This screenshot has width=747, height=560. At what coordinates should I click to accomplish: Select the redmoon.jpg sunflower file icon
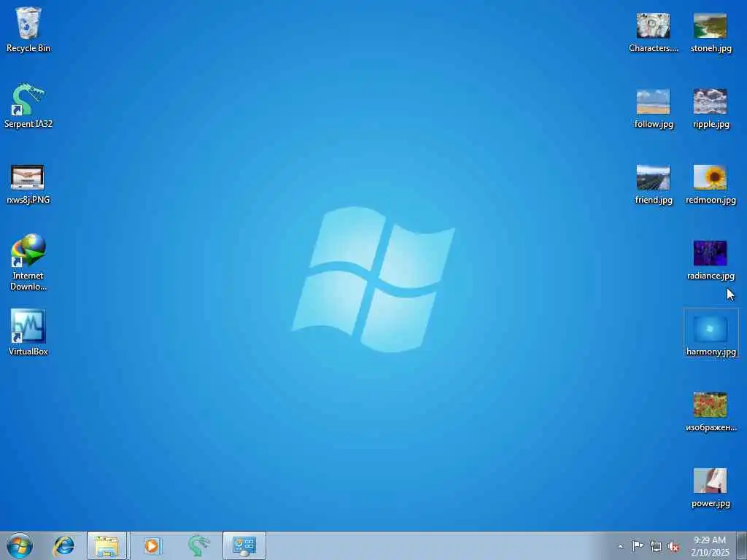coord(711,184)
